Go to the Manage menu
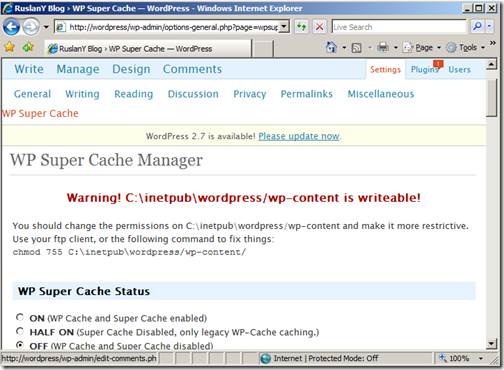The width and height of the screenshot is (504, 370). tap(78, 69)
